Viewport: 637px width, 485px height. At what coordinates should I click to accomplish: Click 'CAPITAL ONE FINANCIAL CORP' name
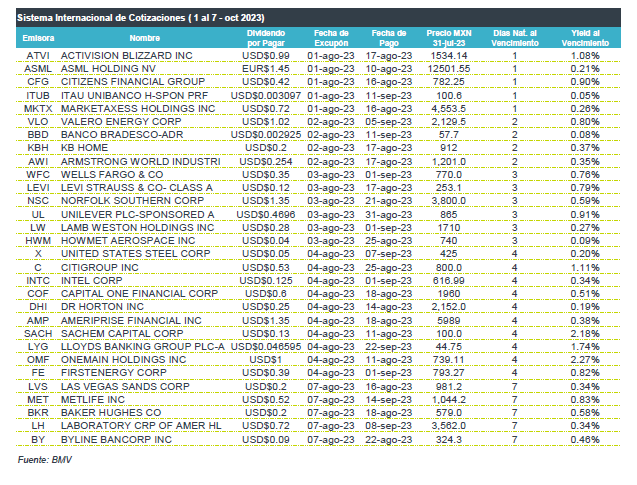pos(139,294)
